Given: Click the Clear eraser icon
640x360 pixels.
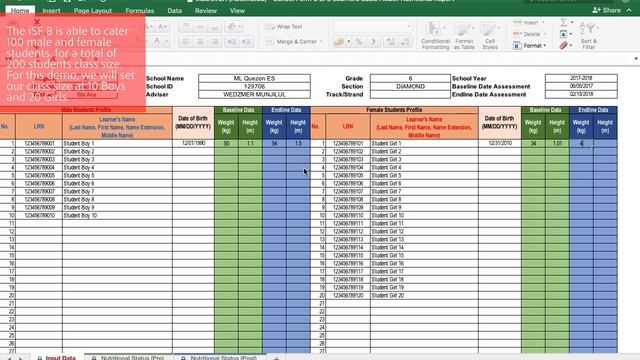Looking at the screenshot, I should 564,46.
